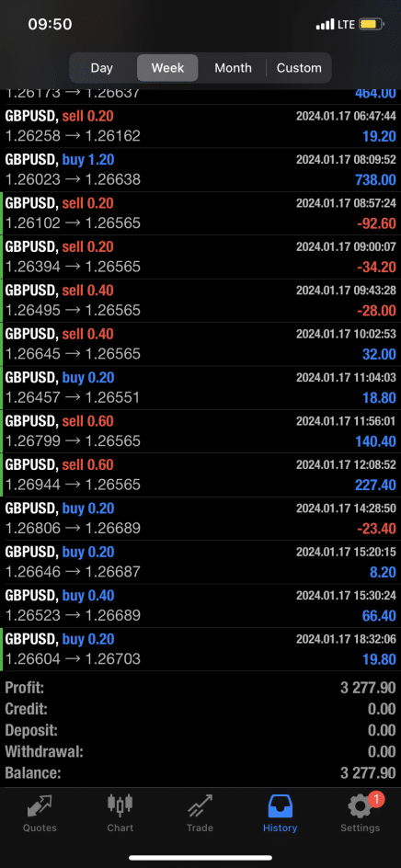Viewport: 401px width, 868px height.
Task: Select the Week period filter
Action: coord(167,68)
